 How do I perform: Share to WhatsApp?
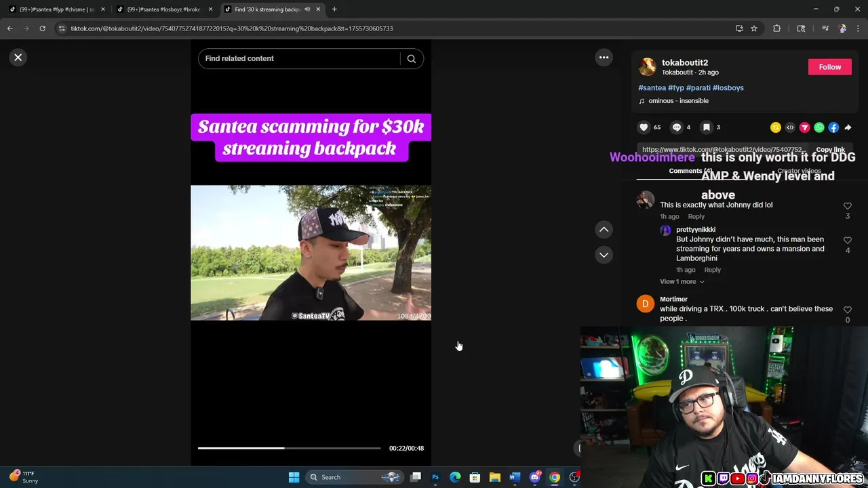click(819, 127)
